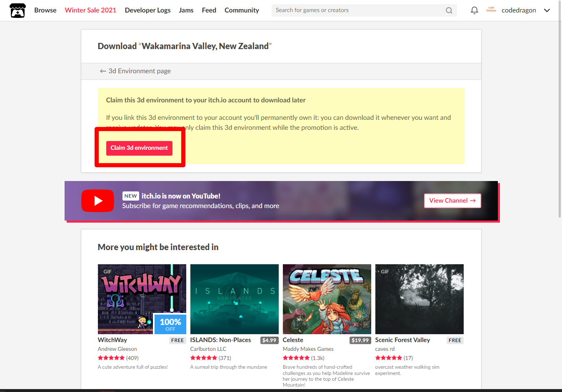
Task: Open caves rd creator page
Action: (x=385, y=349)
